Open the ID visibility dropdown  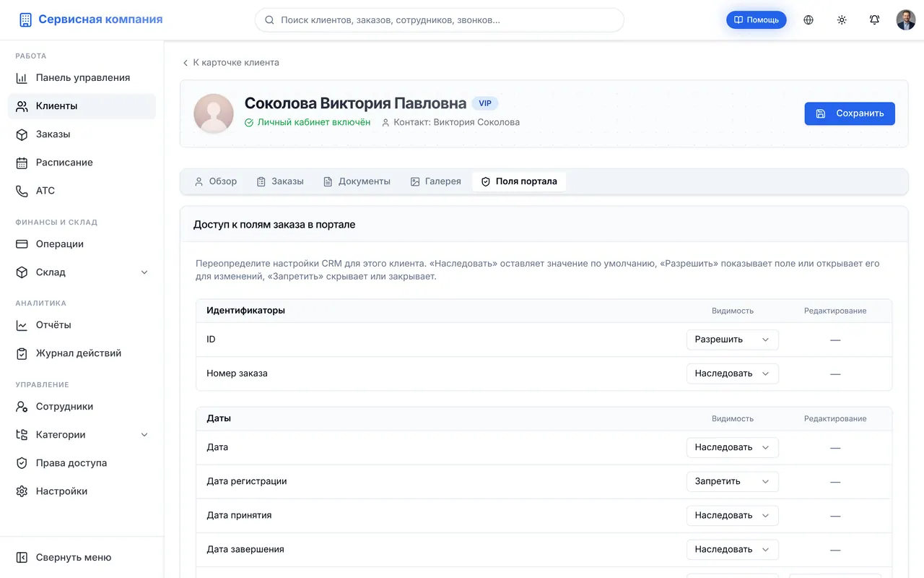732,339
